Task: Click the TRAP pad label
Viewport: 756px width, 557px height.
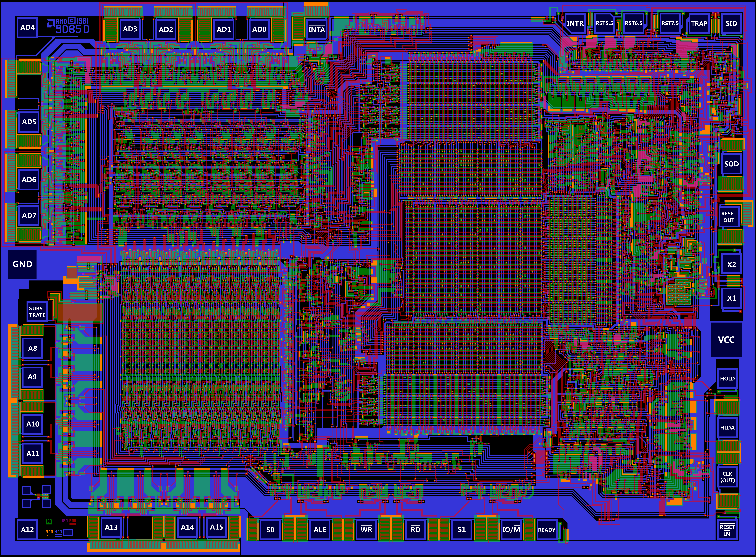Action: [699, 23]
